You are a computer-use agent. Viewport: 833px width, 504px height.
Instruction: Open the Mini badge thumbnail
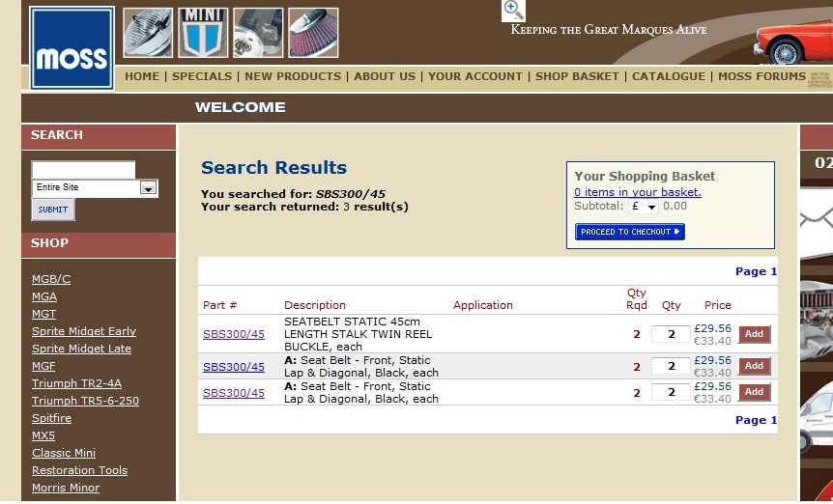click(x=203, y=33)
